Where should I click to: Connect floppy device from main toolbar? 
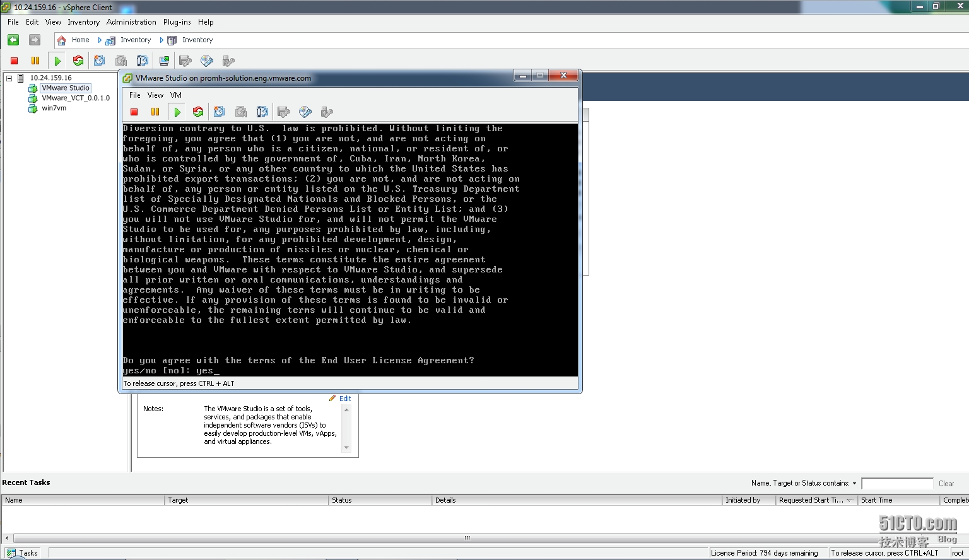(x=185, y=61)
